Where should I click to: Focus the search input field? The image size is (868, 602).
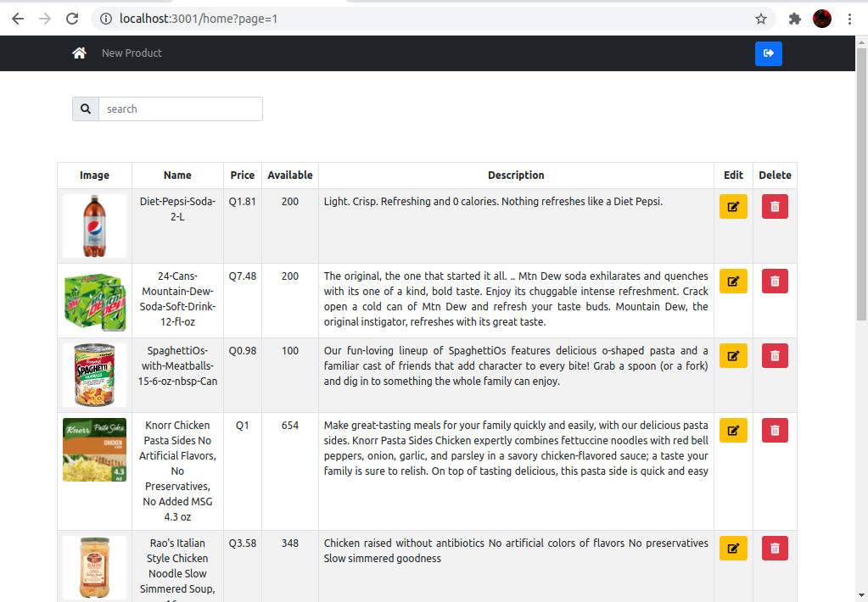tap(181, 109)
